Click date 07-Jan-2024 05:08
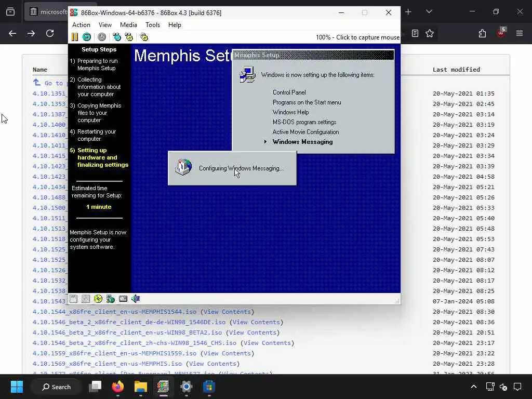Viewport: 532px width, 399px height. (x=463, y=301)
